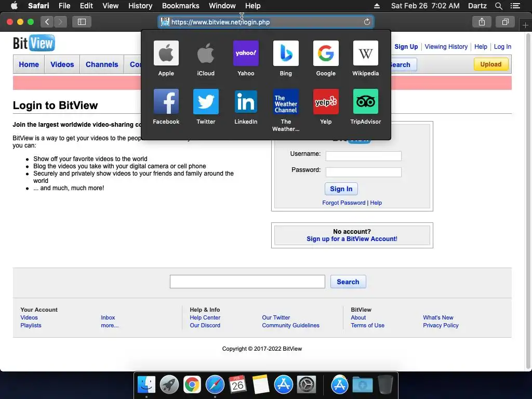Screen dimensions: 532x399
Task: Go forward with Safari's forward arrow
Action: pos(60,22)
